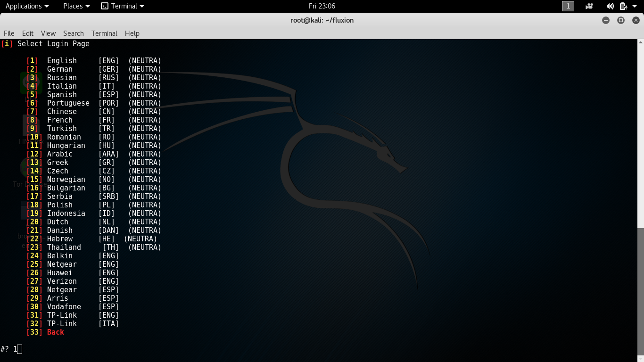This screenshot has height=362, width=644.
Task: Open the Terminal menu in menu bar
Action: [104, 33]
